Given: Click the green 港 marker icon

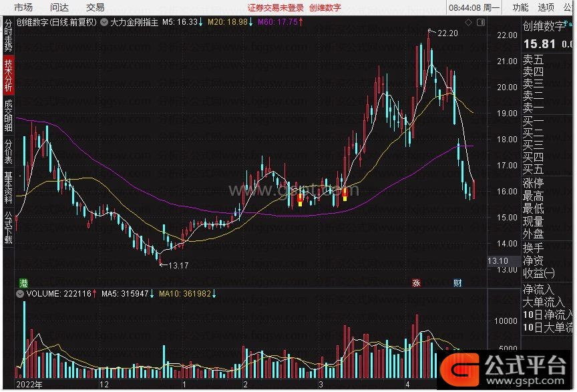Looking at the screenshot, I should click(x=23, y=283).
